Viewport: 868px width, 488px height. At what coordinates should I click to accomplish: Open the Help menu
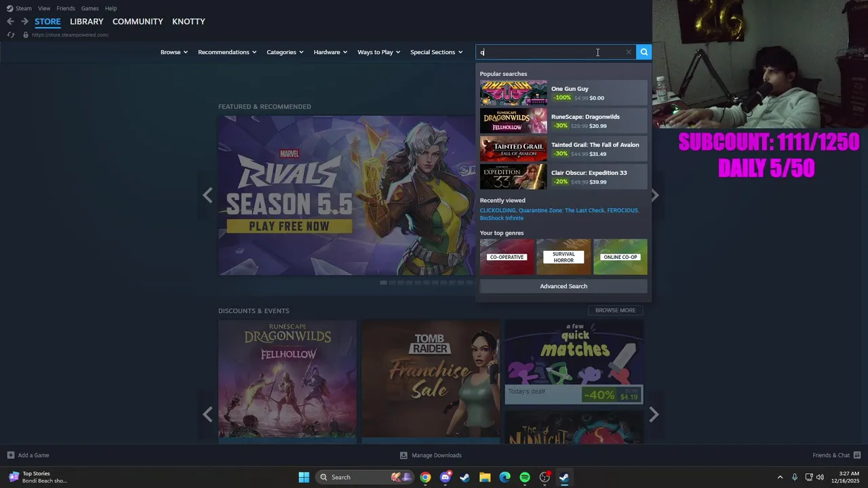pyautogui.click(x=111, y=8)
